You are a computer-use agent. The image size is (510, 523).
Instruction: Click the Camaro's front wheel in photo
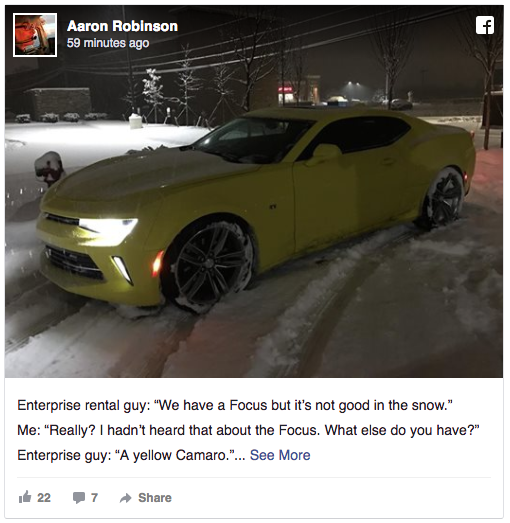[x=211, y=264]
